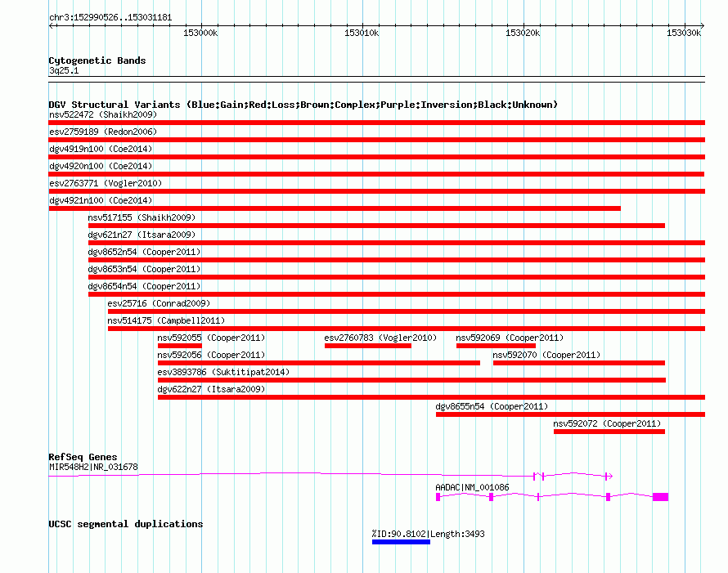Click the nsv592072 (Cooper2011) label

[607, 423]
